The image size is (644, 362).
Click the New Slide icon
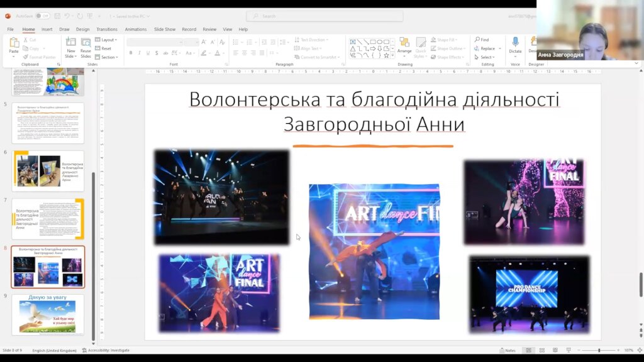coord(70,43)
